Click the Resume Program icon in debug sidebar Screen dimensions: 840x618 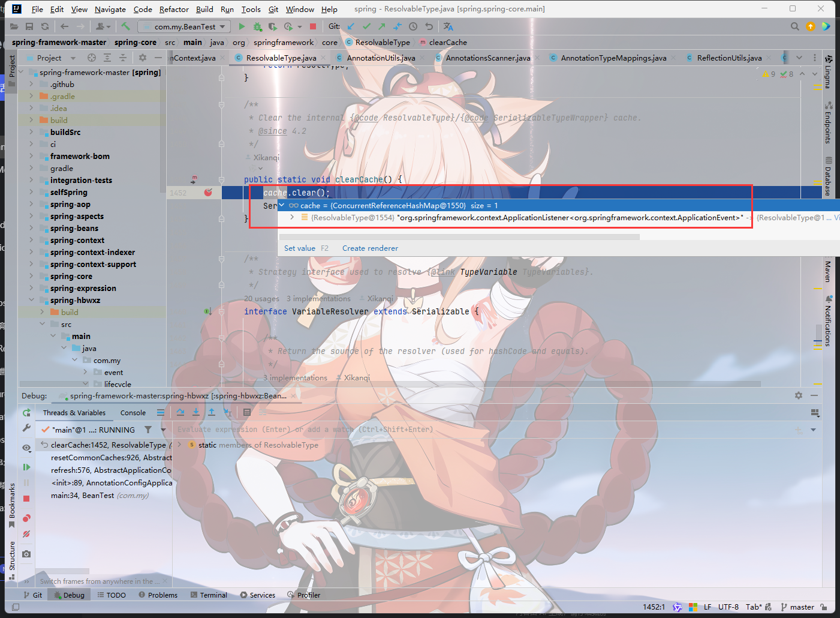[26, 467]
